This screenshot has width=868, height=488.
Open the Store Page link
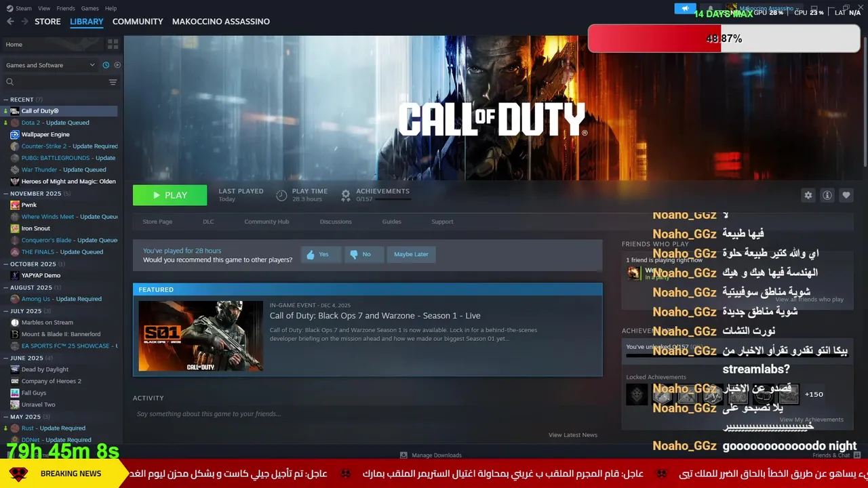[x=157, y=222]
